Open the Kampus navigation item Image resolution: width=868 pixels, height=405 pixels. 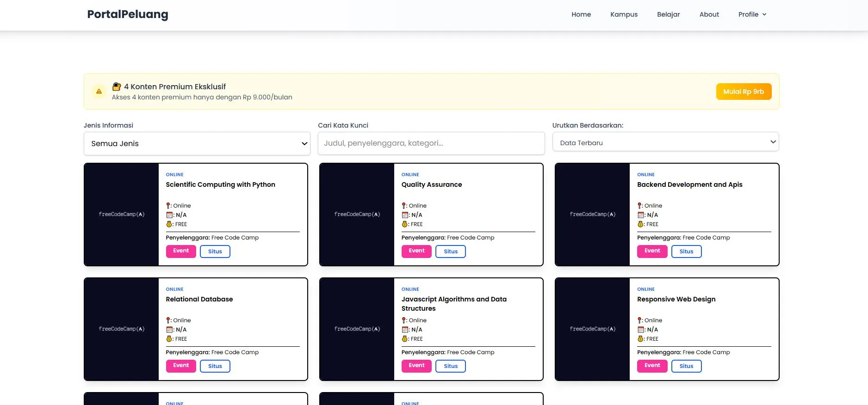(624, 14)
